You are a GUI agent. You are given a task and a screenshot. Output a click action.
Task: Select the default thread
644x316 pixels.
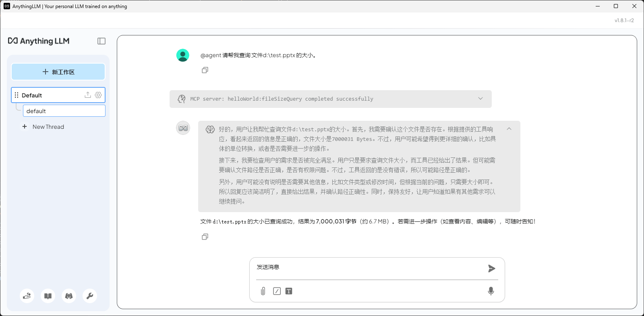click(x=64, y=111)
